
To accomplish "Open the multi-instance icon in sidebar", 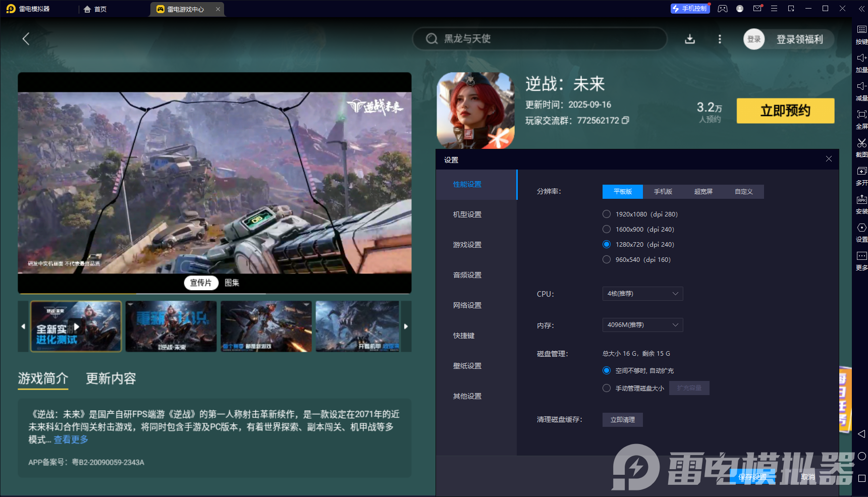I will (861, 172).
